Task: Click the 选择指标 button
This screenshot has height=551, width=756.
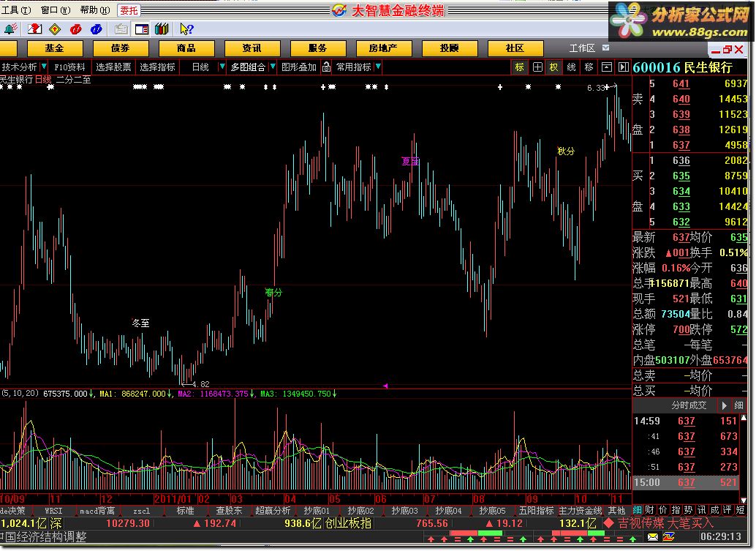Action: (x=158, y=67)
